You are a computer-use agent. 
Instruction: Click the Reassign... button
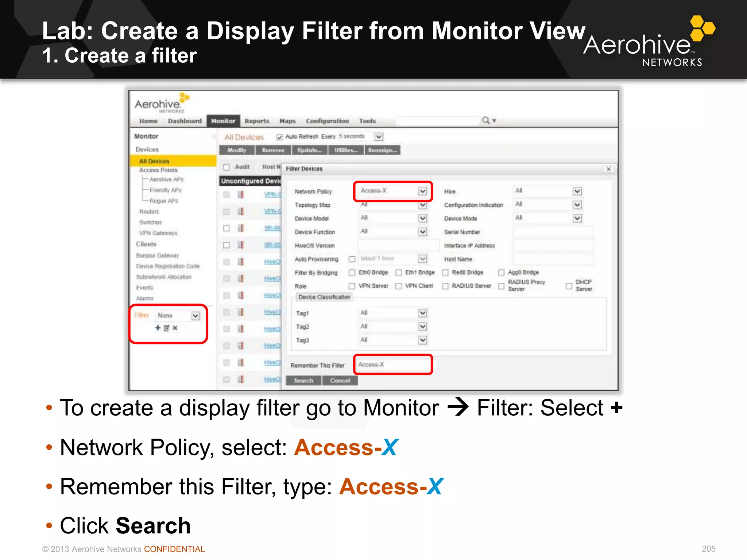(x=382, y=150)
